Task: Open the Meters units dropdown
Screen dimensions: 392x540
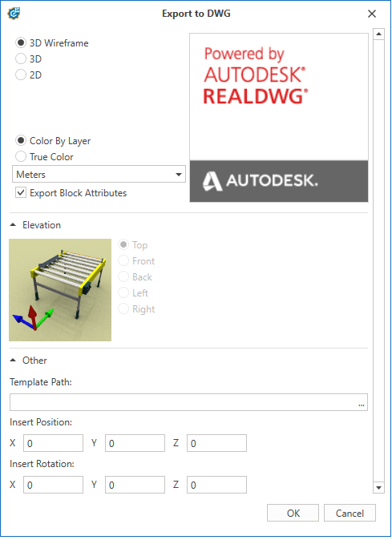Action: click(99, 175)
